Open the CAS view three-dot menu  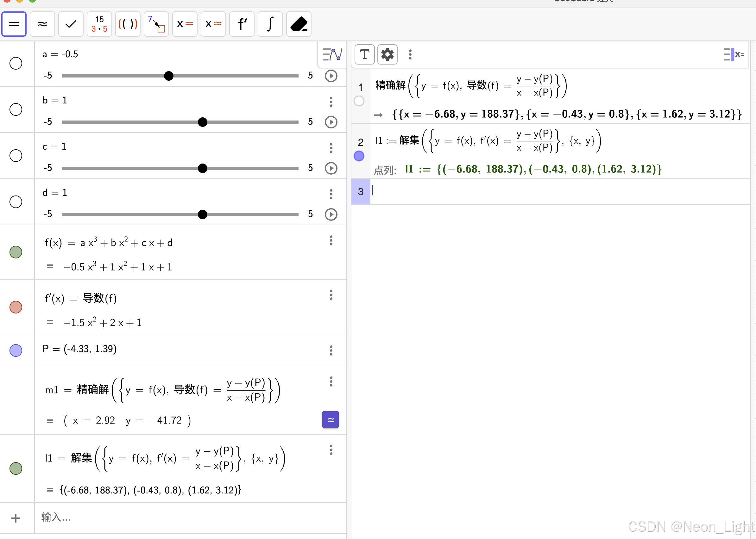[x=410, y=54]
